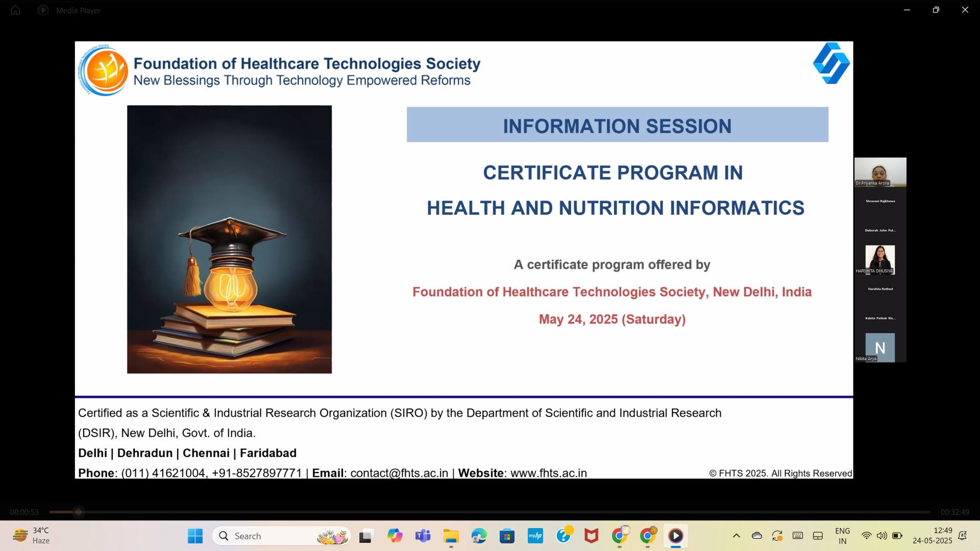Click the Media Player home icon

point(15,10)
